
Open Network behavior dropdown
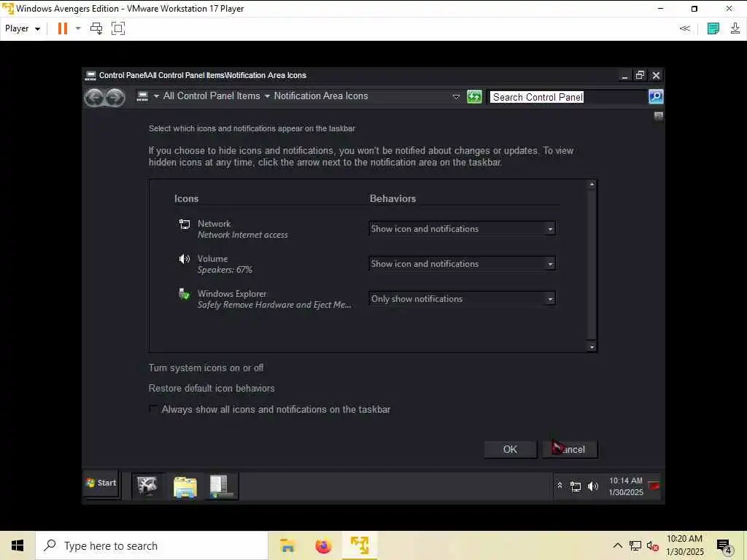point(462,228)
